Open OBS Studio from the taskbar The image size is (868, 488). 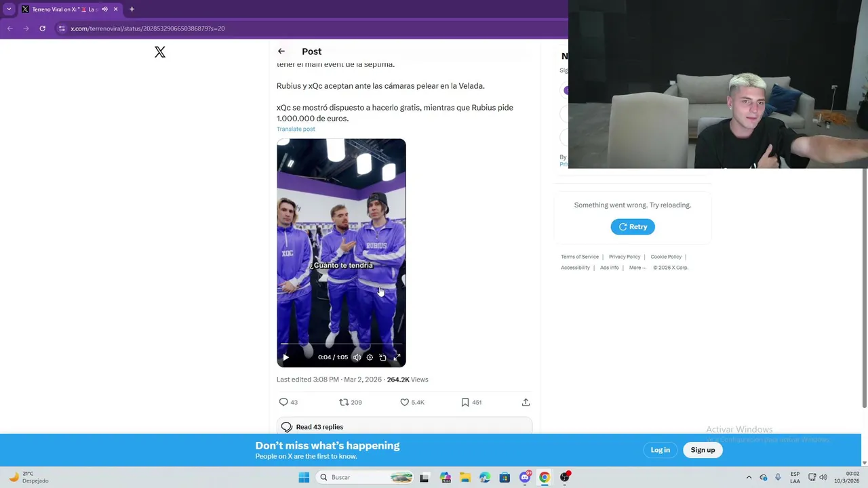coord(565,477)
